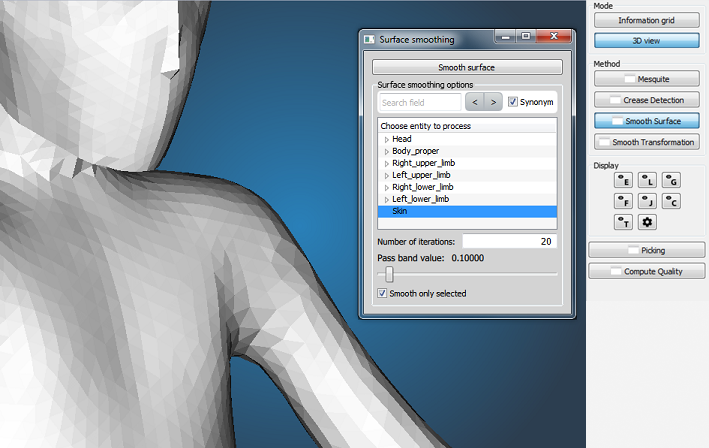This screenshot has width=709, height=448.
Task: Expand the Left_lower_limb tree node
Action: coord(387,199)
